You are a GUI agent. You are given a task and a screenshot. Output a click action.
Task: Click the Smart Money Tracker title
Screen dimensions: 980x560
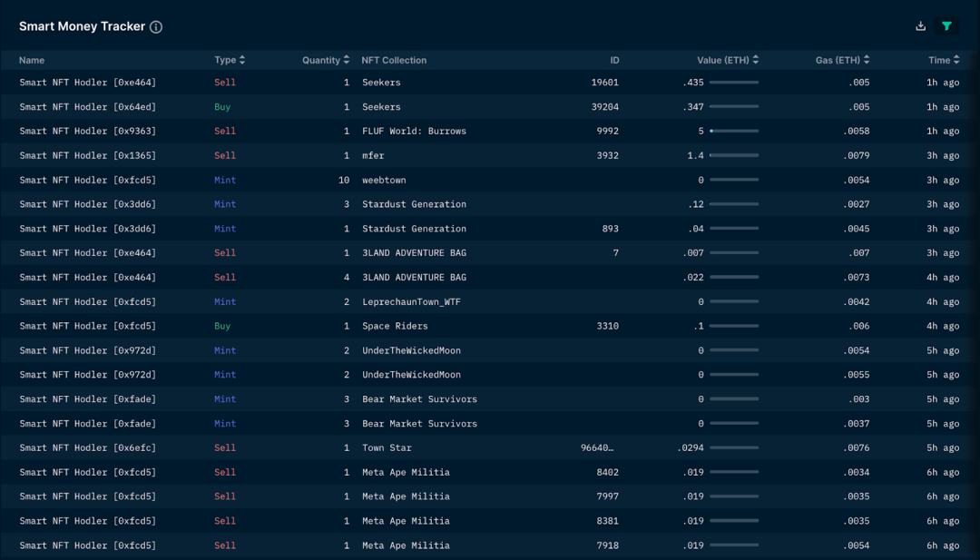[x=82, y=26]
